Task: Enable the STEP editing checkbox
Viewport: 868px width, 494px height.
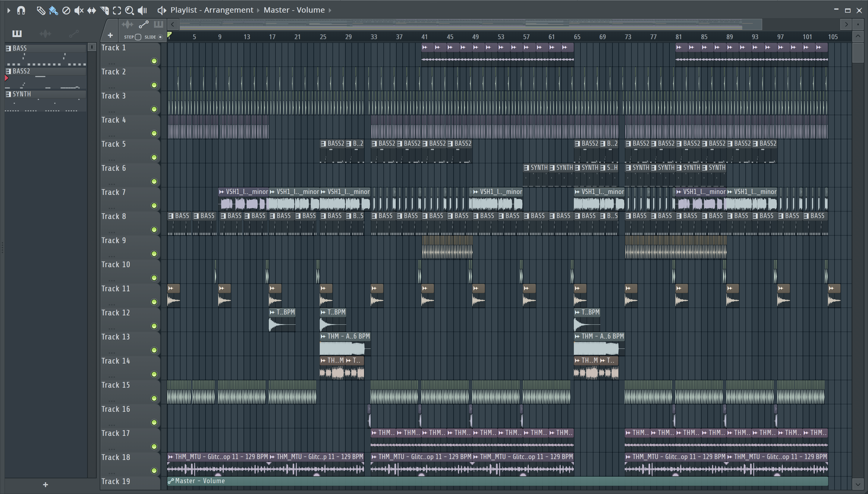Action: click(138, 37)
